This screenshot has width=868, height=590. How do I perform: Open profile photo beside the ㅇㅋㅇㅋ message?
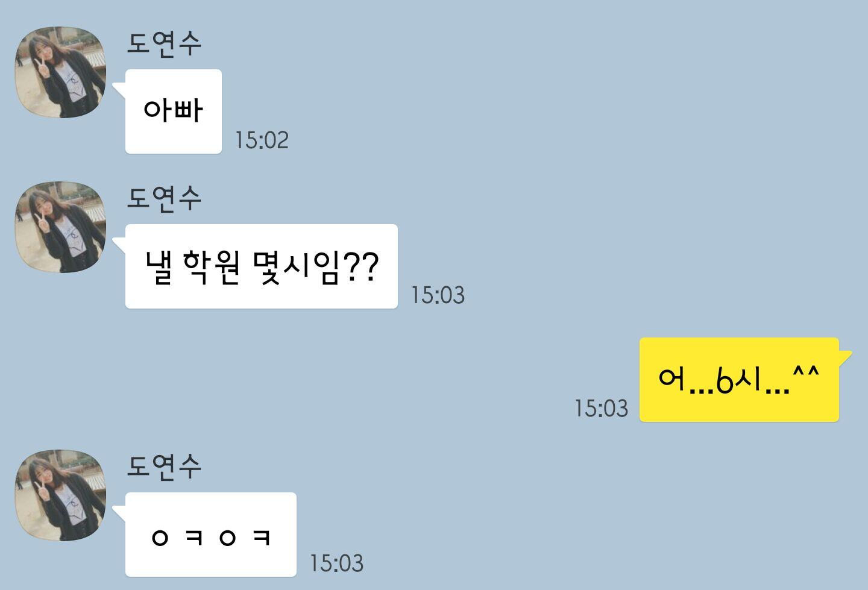point(60,495)
